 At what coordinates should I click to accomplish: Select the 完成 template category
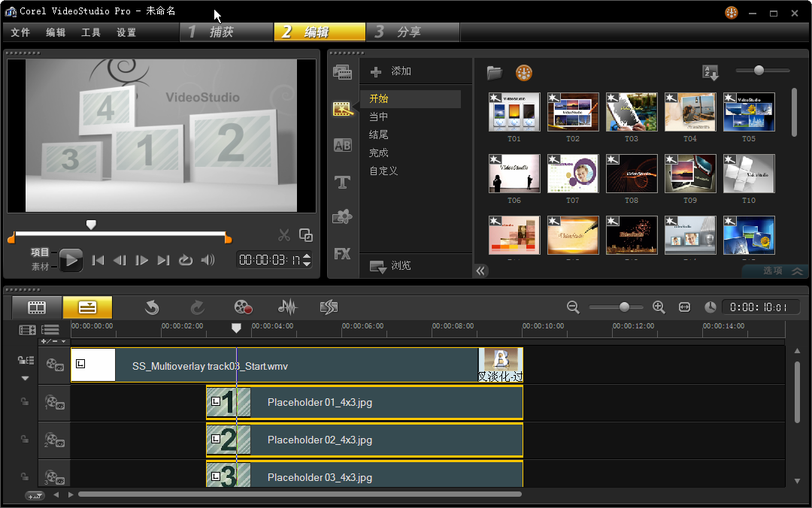point(378,153)
